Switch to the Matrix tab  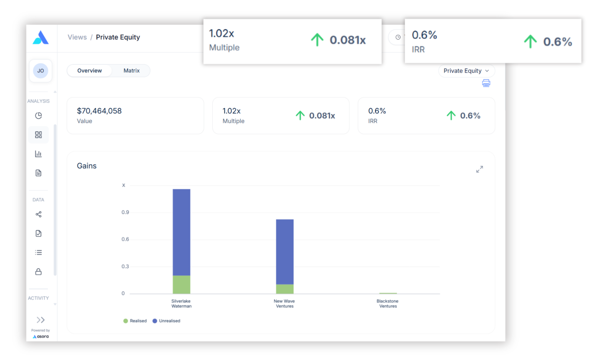pos(132,71)
